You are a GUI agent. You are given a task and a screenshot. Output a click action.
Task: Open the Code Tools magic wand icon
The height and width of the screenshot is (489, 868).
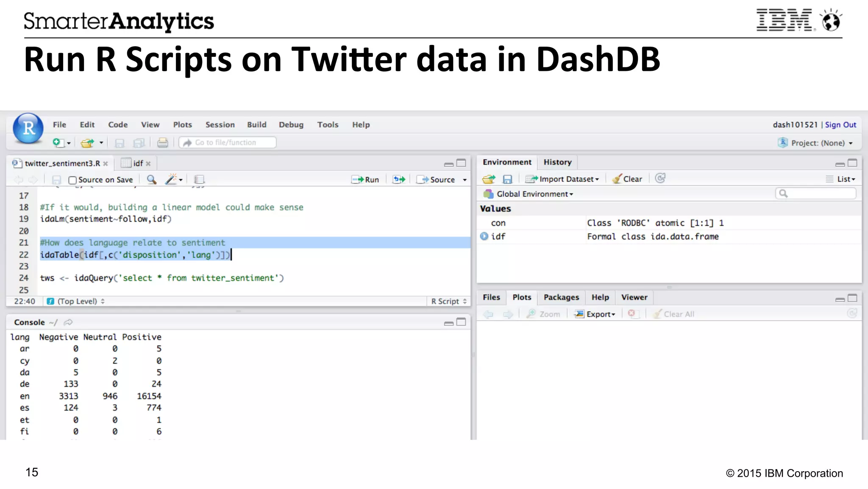coord(171,179)
